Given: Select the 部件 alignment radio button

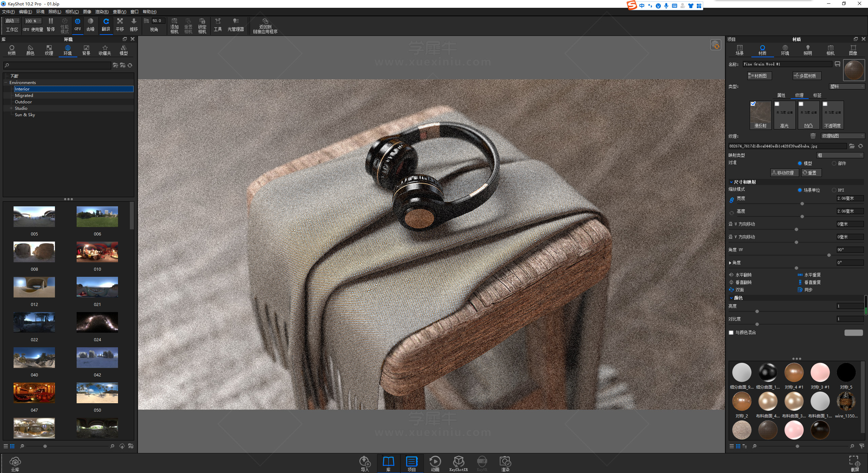Looking at the screenshot, I should [x=834, y=163].
